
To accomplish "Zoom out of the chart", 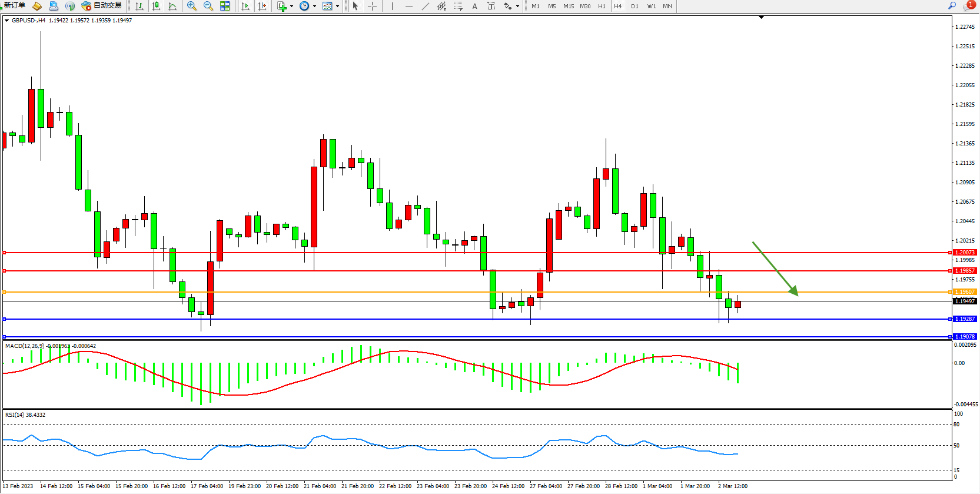I will coord(208,6).
